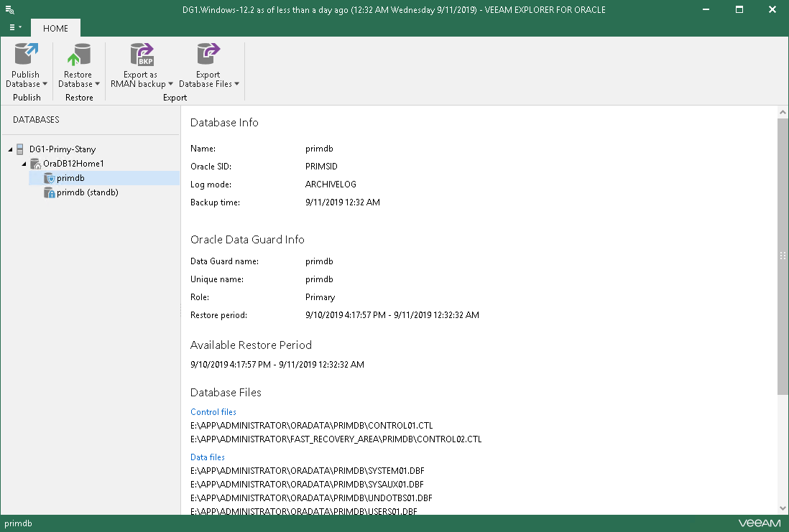This screenshot has width=789, height=532.
Task: Click the primdb database shield icon
Action: pos(49,178)
